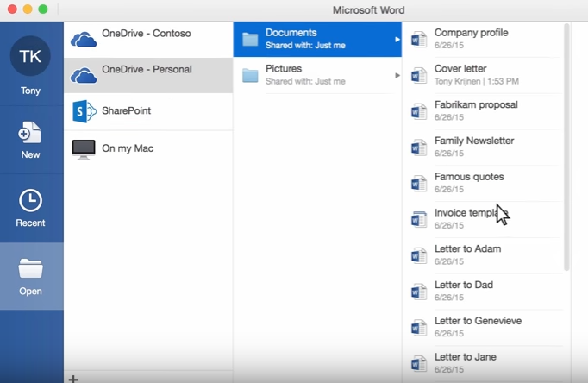Open the Pictures folder entry
Screen dimensions: 588x383
317,75
